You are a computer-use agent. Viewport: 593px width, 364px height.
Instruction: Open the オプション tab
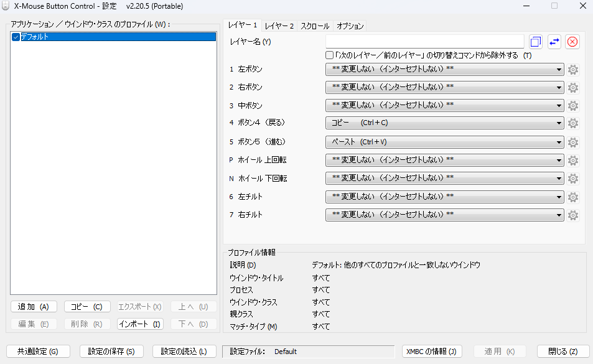pyautogui.click(x=350, y=26)
